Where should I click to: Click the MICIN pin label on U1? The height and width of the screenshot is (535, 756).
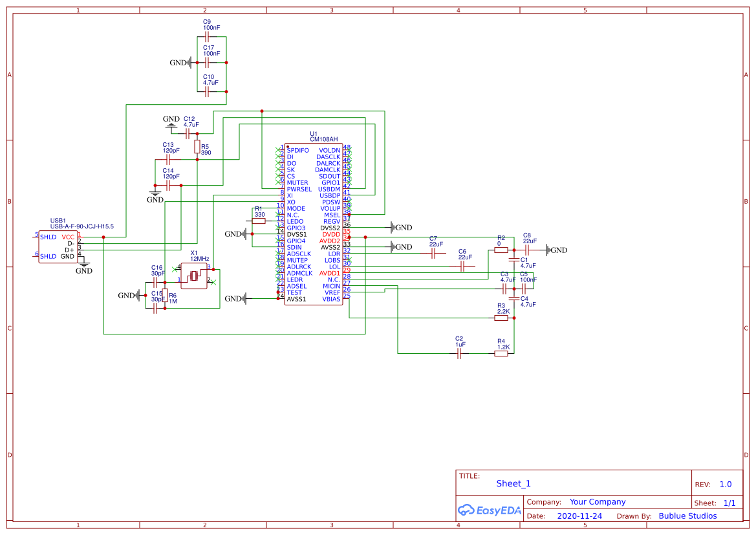pos(331,286)
